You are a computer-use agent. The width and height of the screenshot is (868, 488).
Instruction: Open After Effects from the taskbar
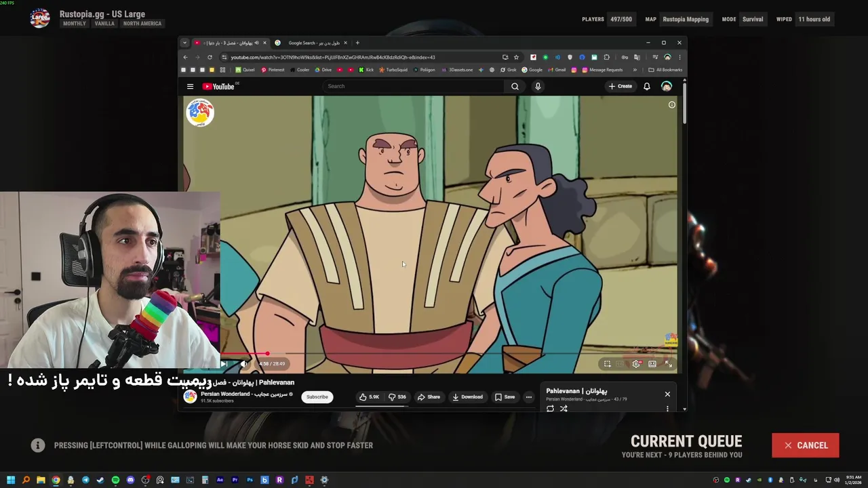[220, 480]
